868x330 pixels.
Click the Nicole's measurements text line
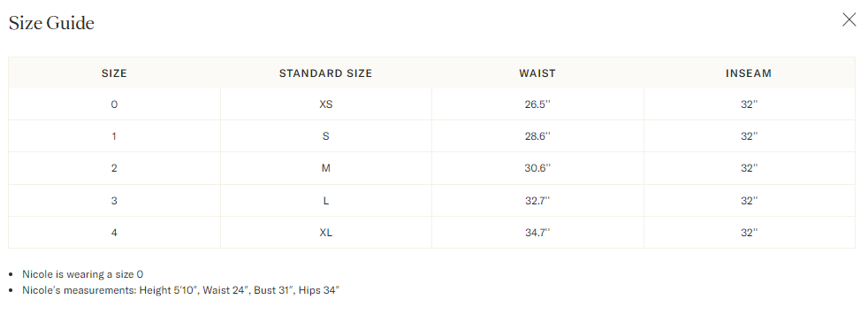(180, 290)
